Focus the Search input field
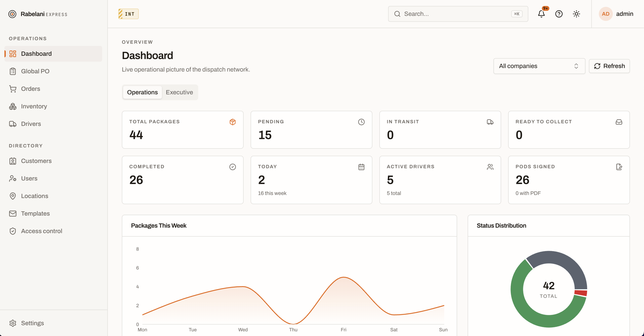Viewport: 644px width, 336px height. 458,14
